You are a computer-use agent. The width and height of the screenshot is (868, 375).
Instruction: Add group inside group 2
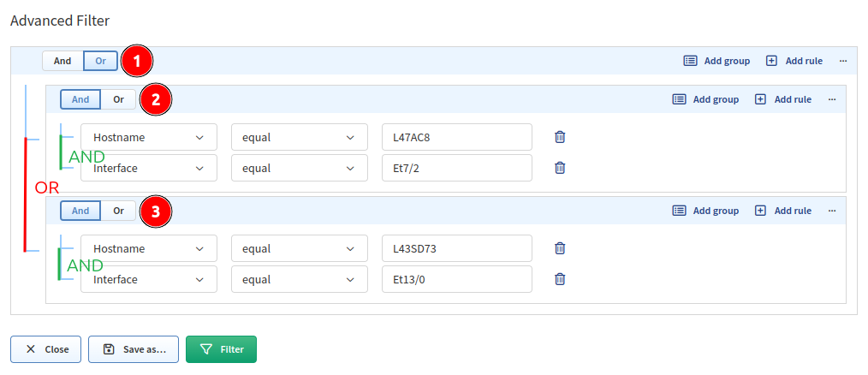[x=705, y=99]
